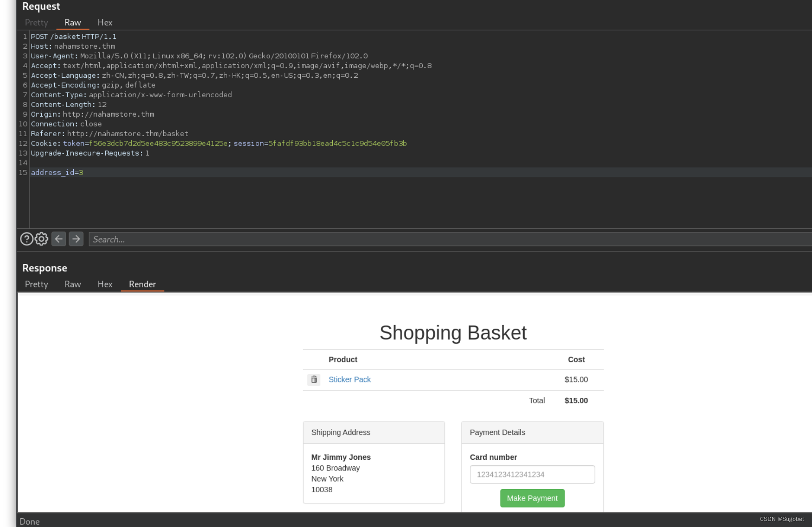Click the Host: nahamstore.thm header
Viewport: 812px width, 527px height.
coord(73,46)
